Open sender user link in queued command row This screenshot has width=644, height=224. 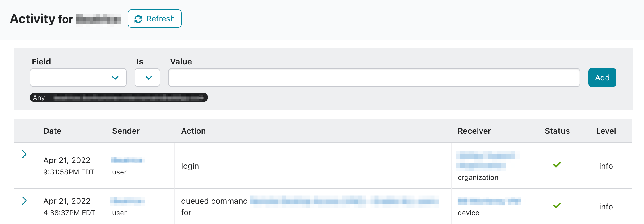127,201
